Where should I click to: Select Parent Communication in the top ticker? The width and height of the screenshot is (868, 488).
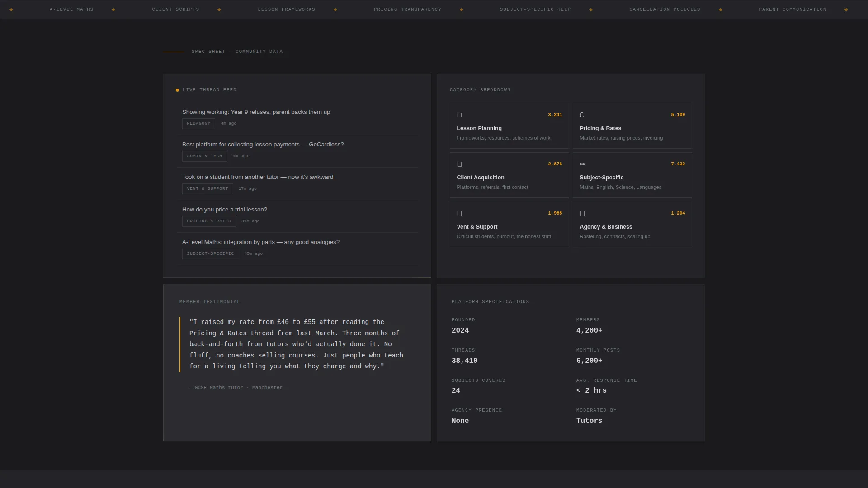pos(793,9)
